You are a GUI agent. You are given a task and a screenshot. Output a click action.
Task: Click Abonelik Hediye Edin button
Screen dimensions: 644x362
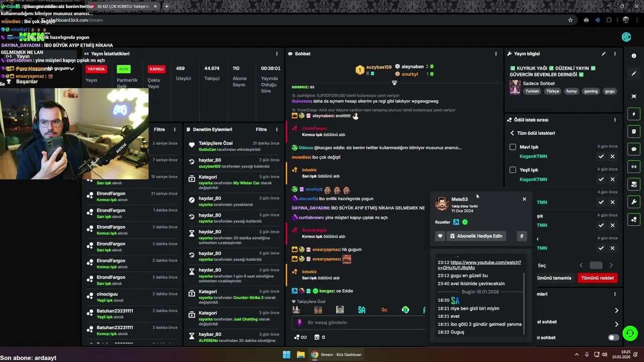[x=475, y=236]
